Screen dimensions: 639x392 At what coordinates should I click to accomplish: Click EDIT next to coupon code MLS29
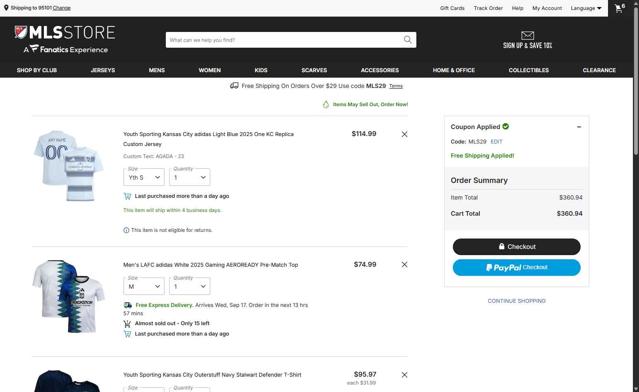496,141
